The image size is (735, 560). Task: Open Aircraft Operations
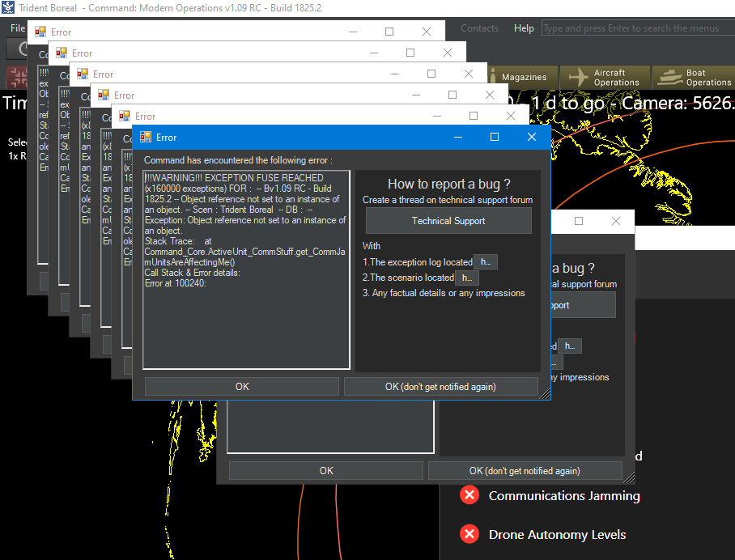pyautogui.click(x=605, y=78)
